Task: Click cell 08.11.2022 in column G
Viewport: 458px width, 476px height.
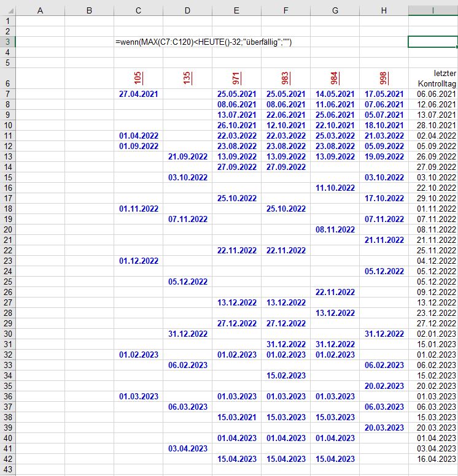Action: 335,229
